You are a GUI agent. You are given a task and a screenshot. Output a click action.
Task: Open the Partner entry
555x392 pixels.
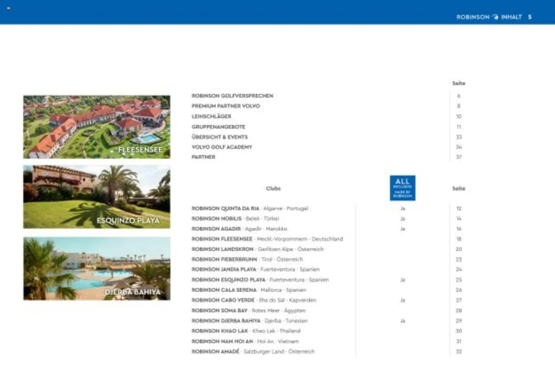(x=203, y=157)
